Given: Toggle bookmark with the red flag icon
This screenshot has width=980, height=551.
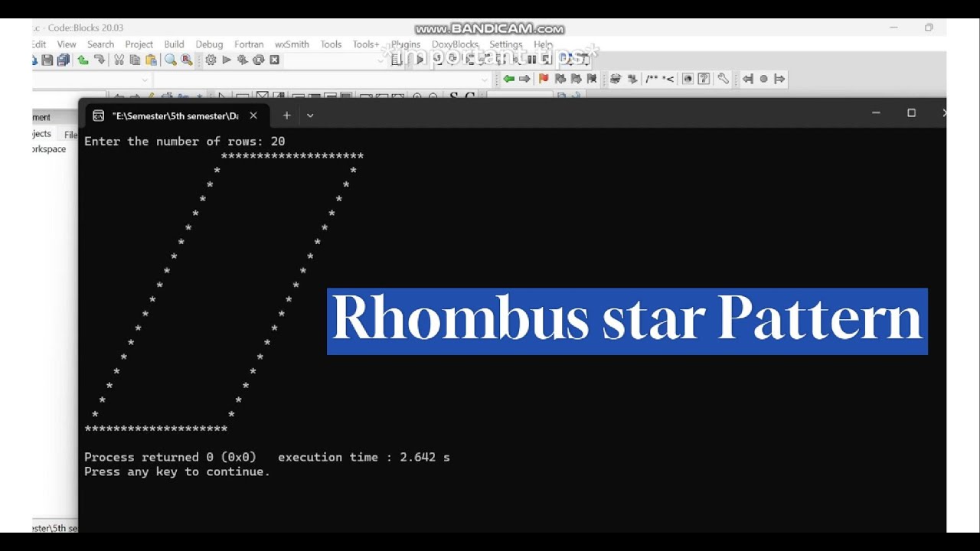Looking at the screenshot, I should (x=544, y=79).
